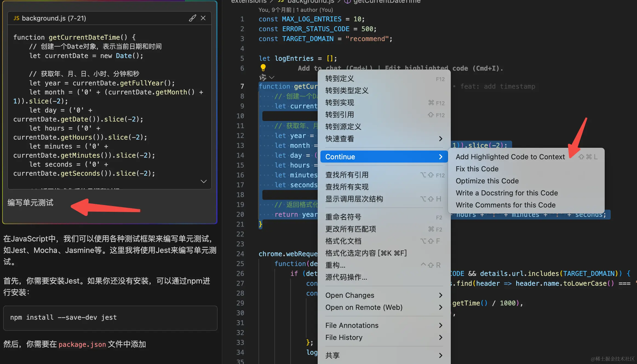This screenshot has width=637, height=364.
Task: Remove the background.js (7-21) context snippet
Action: 203,18
